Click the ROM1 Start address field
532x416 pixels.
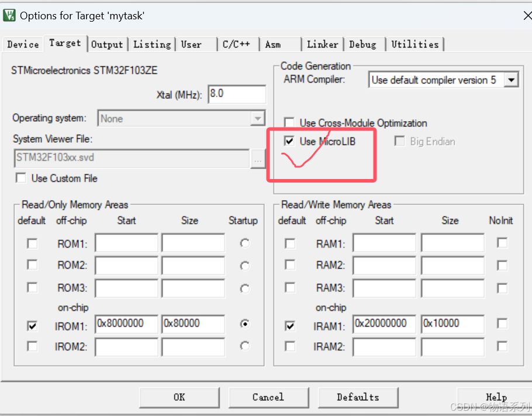pos(126,242)
